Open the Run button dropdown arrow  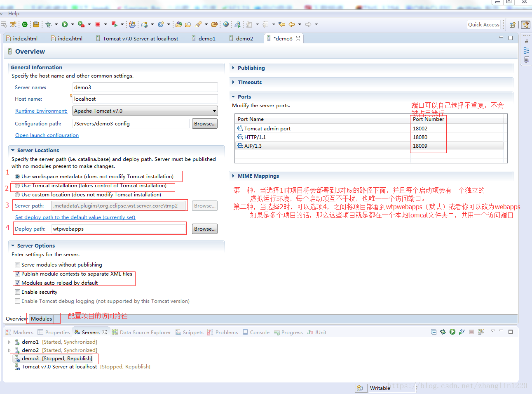(x=73, y=24)
